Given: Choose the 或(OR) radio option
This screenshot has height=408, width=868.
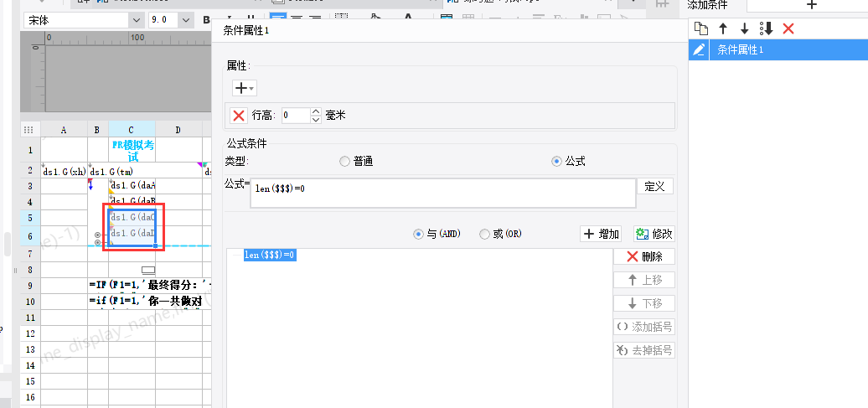Looking at the screenshot, I should pos(484,235).
